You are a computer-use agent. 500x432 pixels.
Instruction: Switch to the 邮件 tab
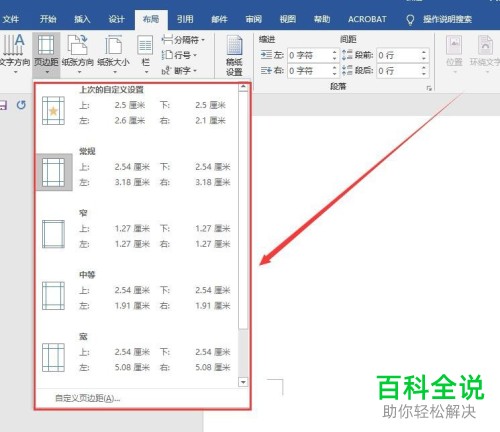219,19
